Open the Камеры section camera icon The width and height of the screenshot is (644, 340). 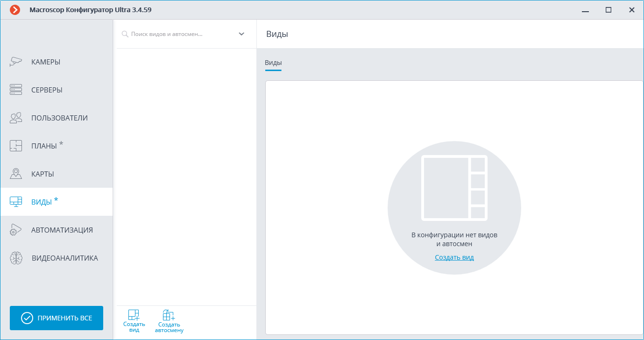[x=16, y=62]
